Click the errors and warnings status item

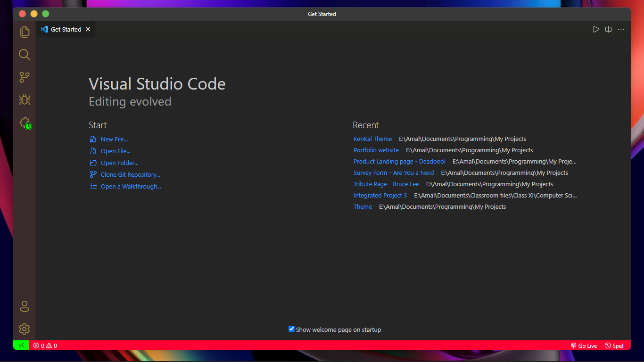tap(45, 346)
